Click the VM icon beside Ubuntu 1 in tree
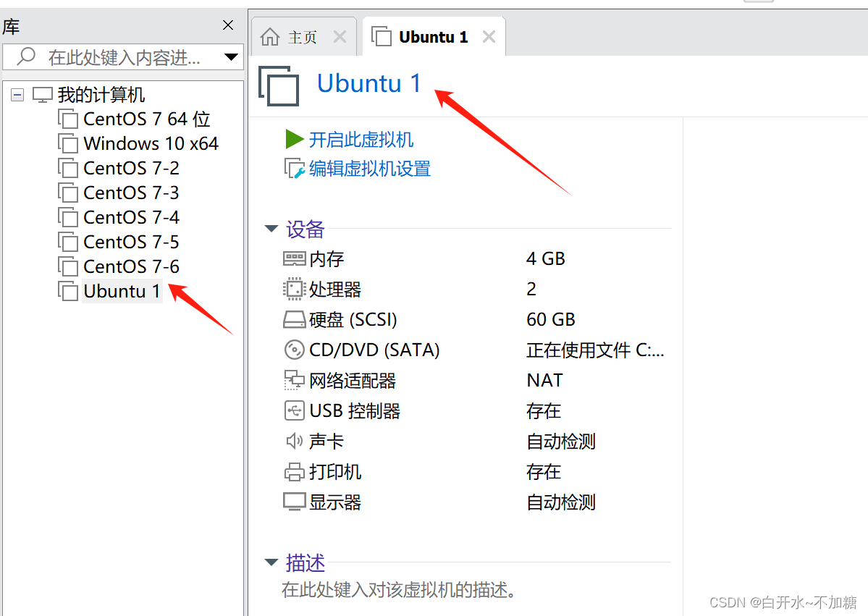 pyautogui.click(x=68, y=291)
